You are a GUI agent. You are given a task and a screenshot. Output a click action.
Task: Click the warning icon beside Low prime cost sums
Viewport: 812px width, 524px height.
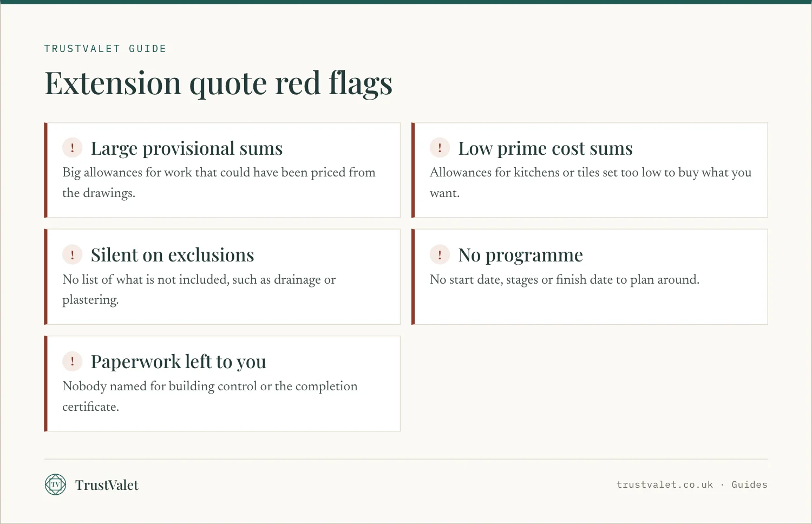click(x=440, y=147)
